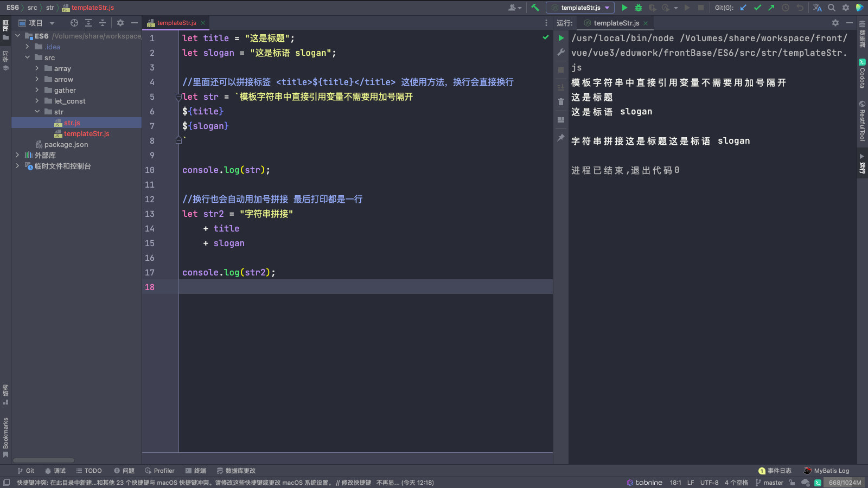Select package.json in the project tree
868x488 pixels.
pyautogui.click(x=66, y=144)
